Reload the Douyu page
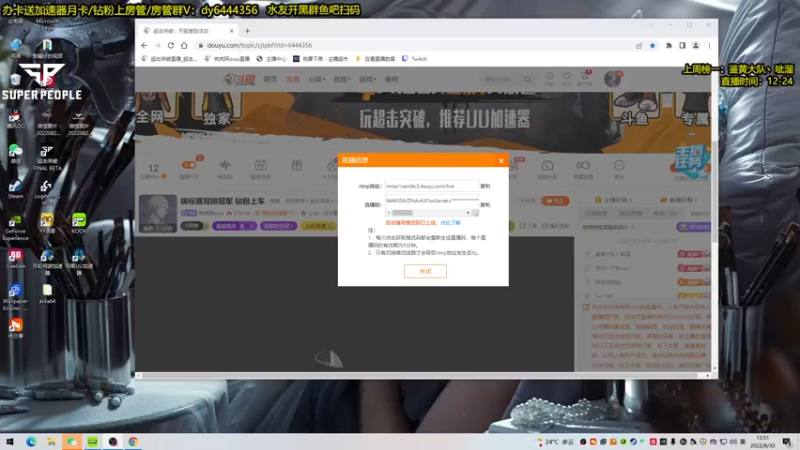 170,45
